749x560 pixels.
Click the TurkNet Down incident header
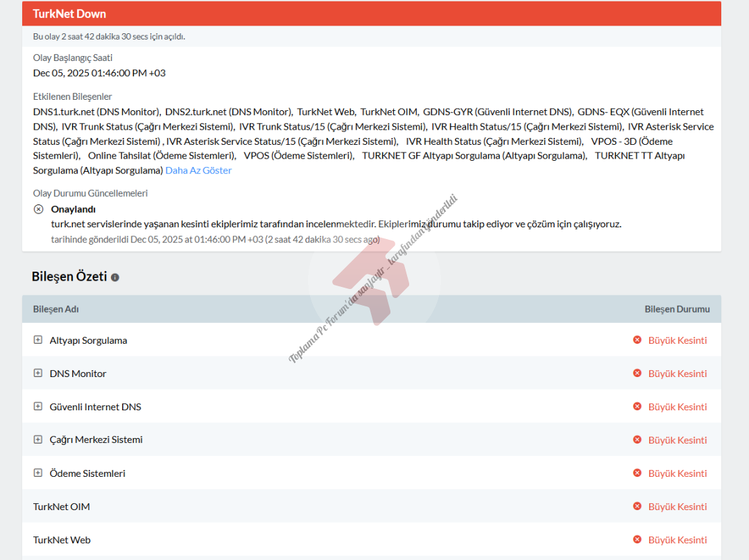(69, 14)
